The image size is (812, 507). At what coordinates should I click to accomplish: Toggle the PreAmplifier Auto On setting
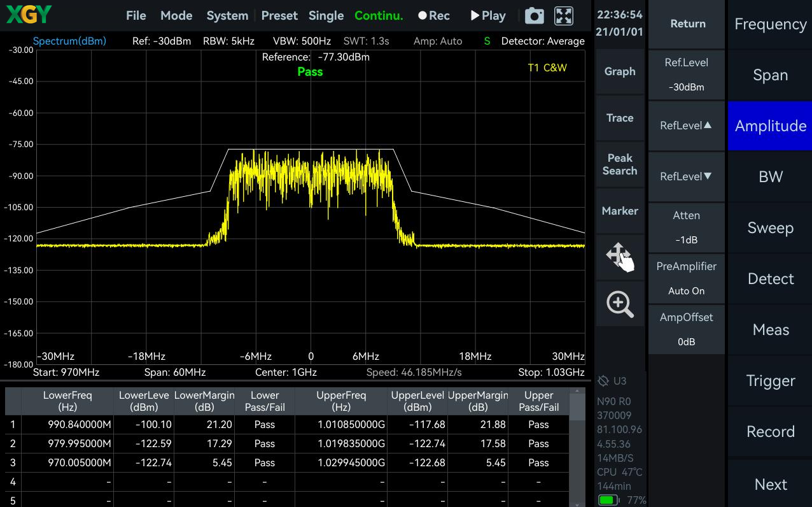tap(687, 278)
